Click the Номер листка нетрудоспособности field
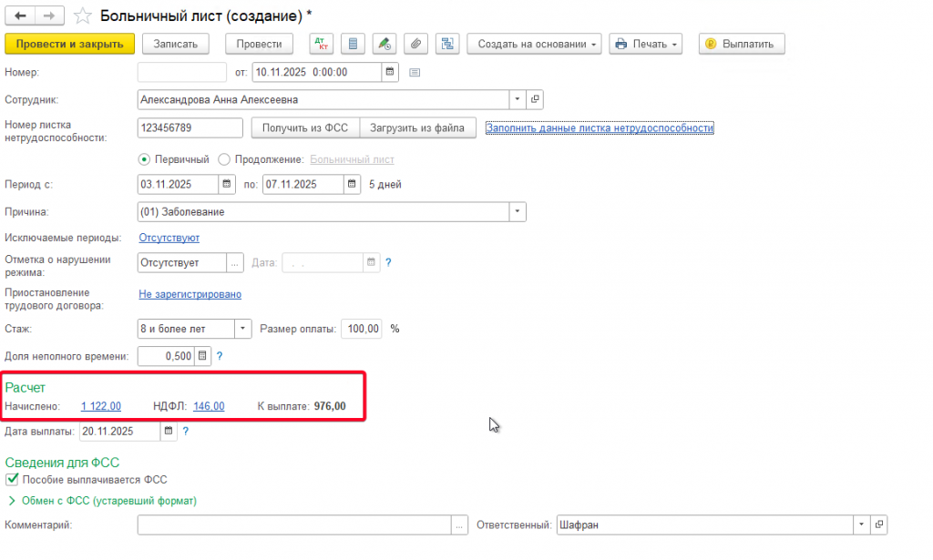 tap(190, 127)
